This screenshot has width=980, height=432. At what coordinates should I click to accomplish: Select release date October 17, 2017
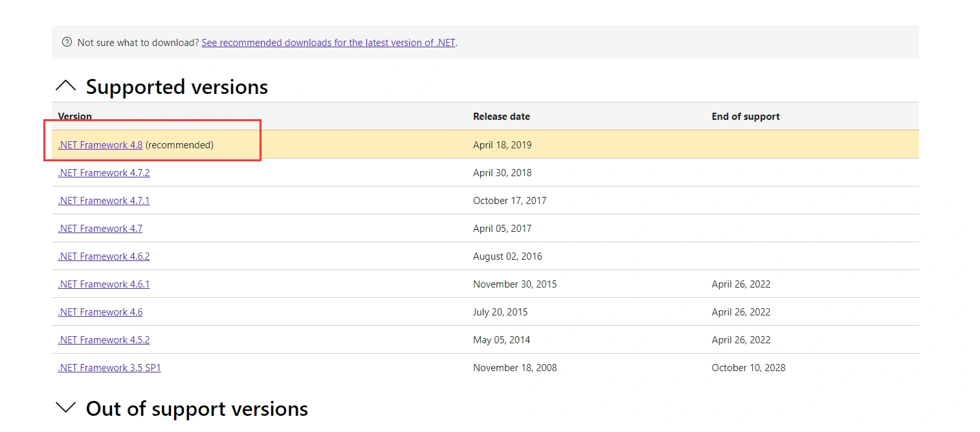[509, 201]
